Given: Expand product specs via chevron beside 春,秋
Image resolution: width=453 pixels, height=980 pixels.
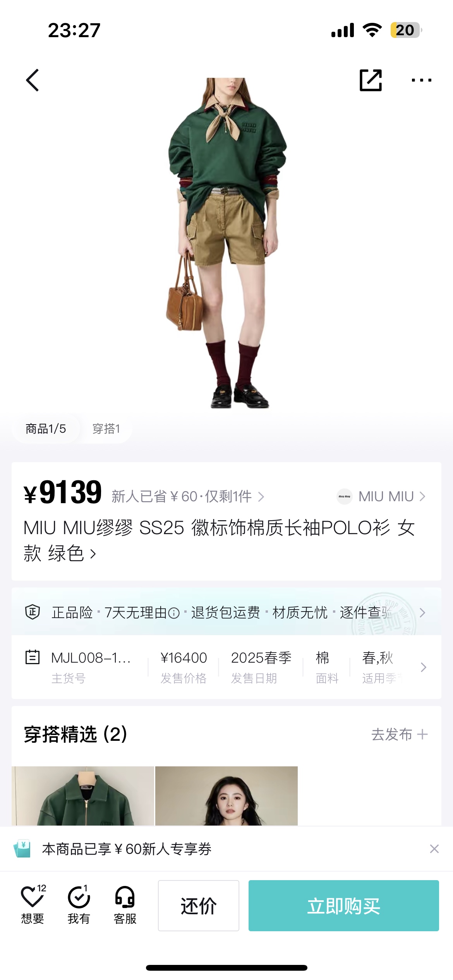Looking at the screenshot, I should 423,667.
